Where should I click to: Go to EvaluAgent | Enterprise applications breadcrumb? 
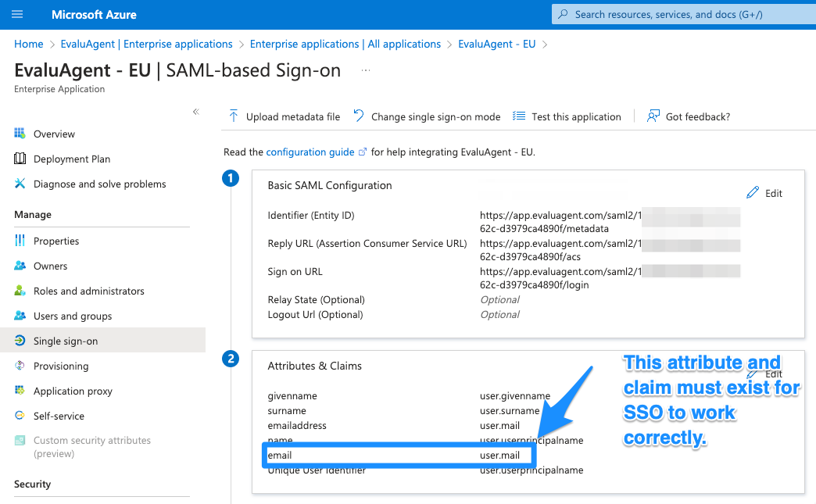pos(146,45)
